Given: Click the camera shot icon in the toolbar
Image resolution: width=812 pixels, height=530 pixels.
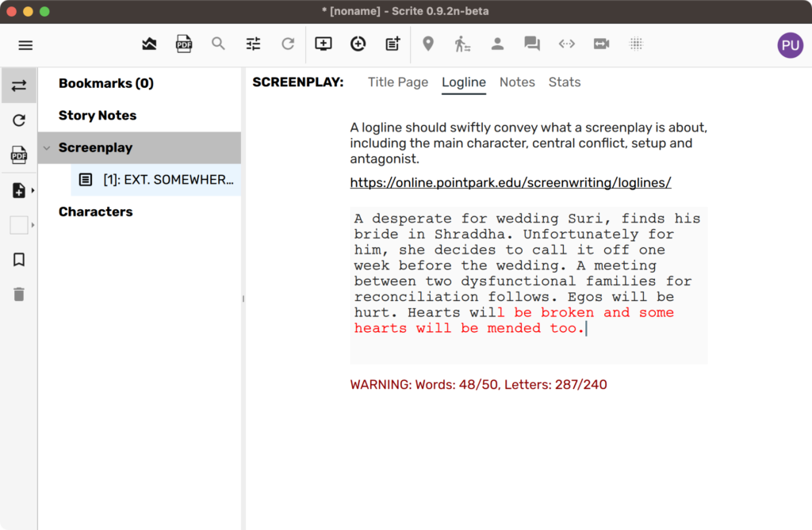Looking at the screenshot, I should [601, 44].
